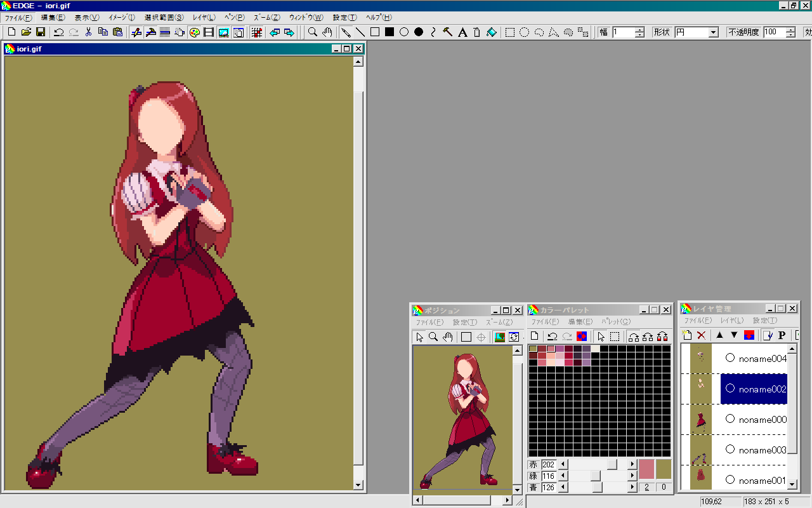
Task: Select layer noname000 in layer list
Action: pyautogui.click(x=762, y=420)
